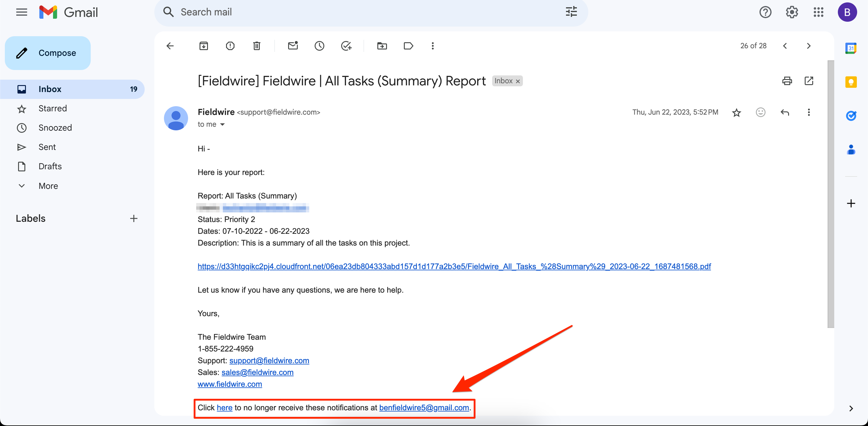This screenshot has height=426, width=868.
Task: Expand the More section in sidebar
Action: pos(48,186)
